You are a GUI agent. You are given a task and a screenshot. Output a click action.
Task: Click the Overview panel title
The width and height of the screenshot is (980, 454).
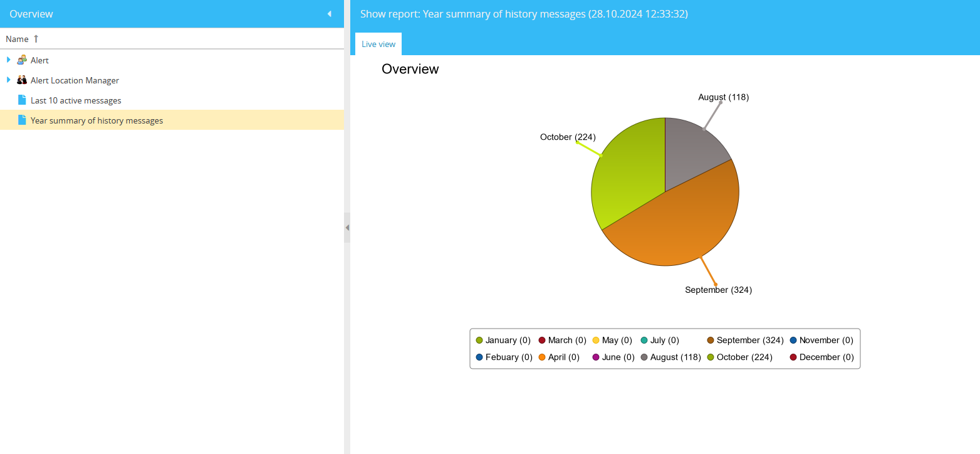pos(31,14)
